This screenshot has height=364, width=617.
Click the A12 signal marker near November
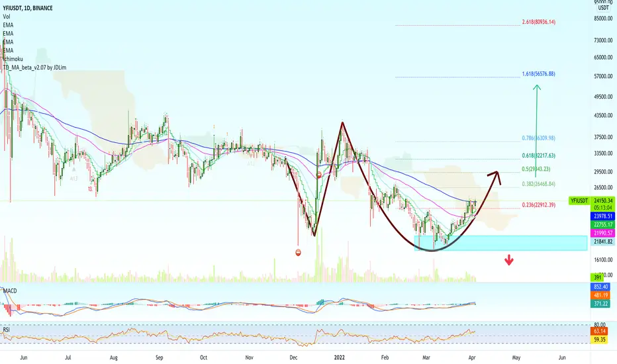tap(251, 163)
